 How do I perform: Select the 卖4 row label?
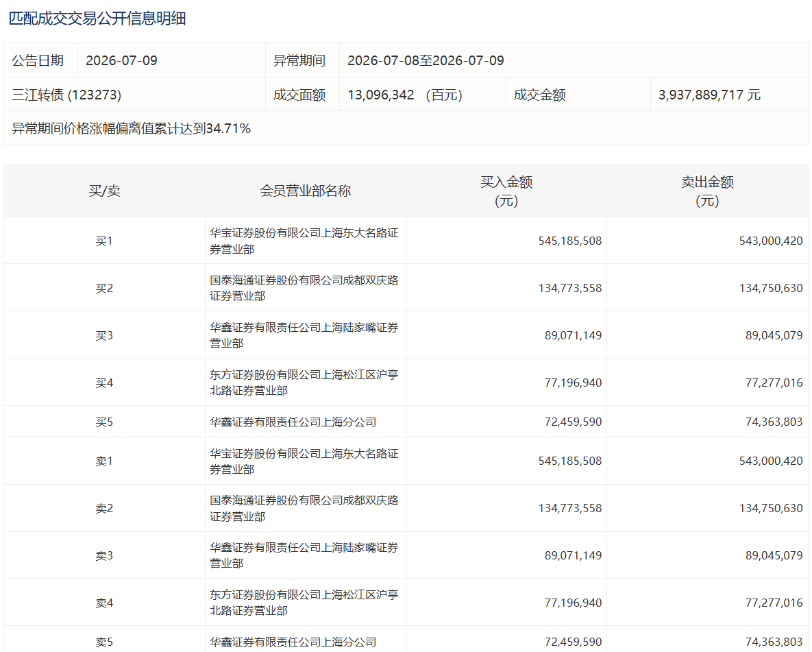(104, 603)
